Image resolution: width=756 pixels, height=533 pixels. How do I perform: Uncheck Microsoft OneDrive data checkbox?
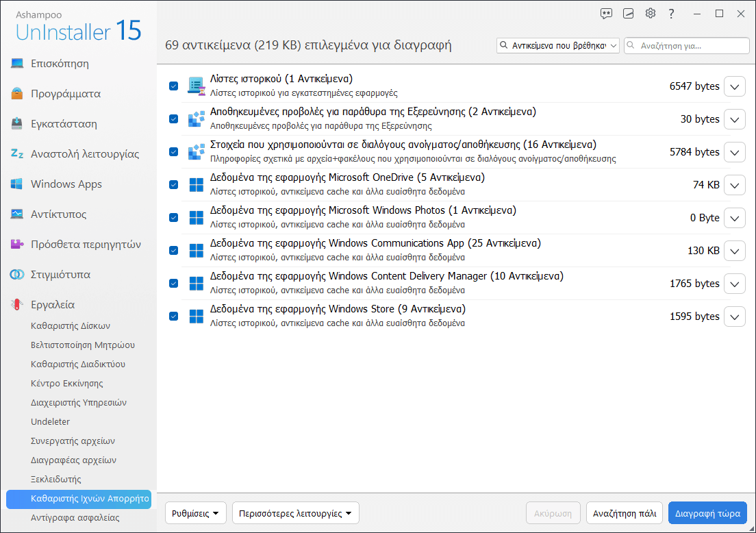(173, 185)
